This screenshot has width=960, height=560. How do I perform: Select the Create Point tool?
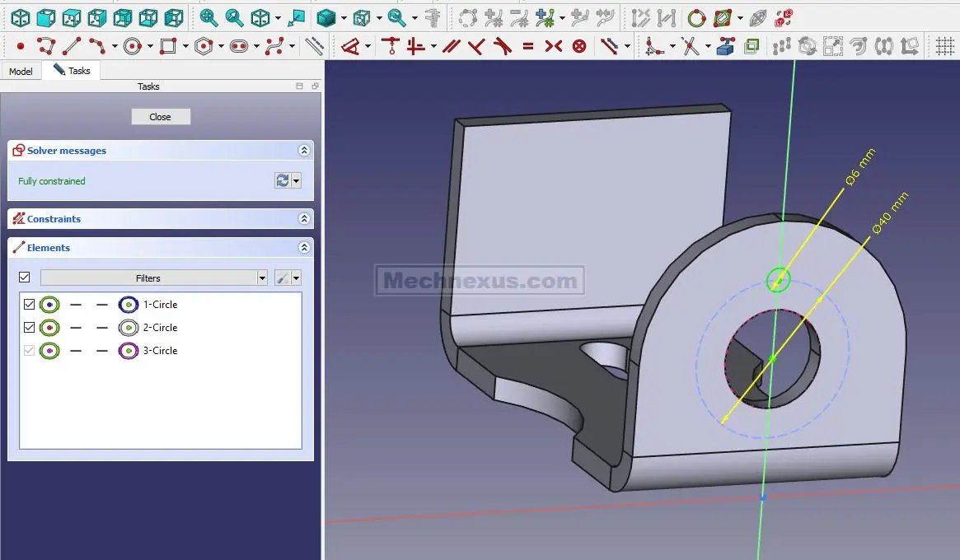click(20, 46)
